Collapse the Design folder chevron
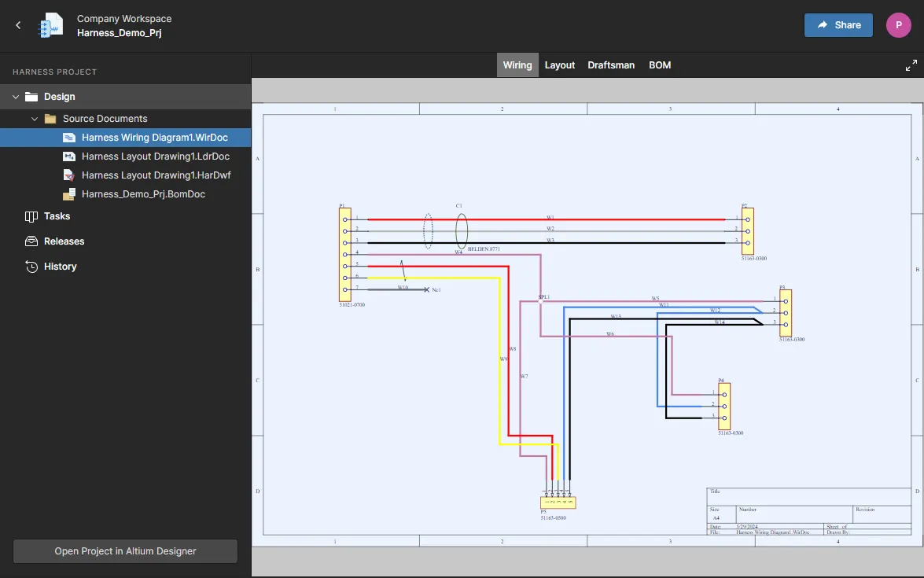This screenshot has height=578, width=924. click(x=16, y=97)
